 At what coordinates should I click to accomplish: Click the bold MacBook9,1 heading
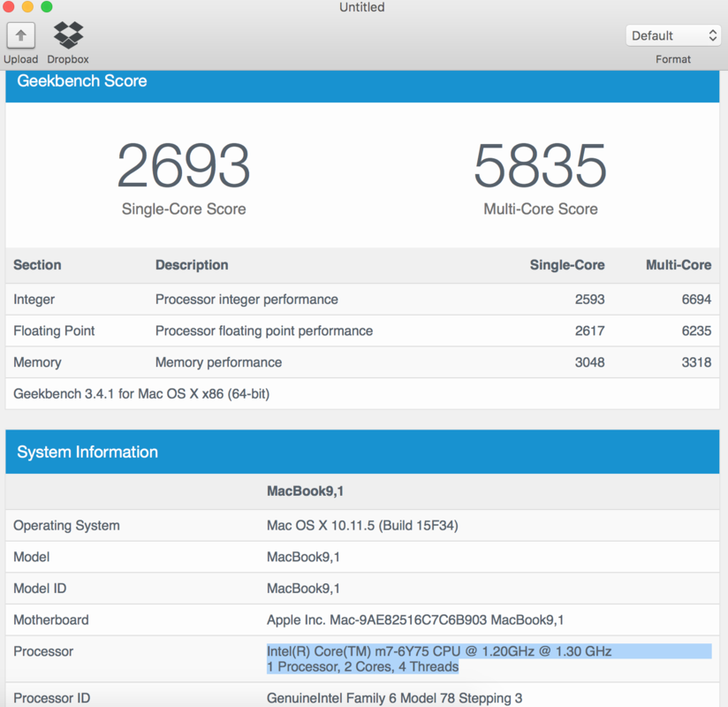[305, 491]
